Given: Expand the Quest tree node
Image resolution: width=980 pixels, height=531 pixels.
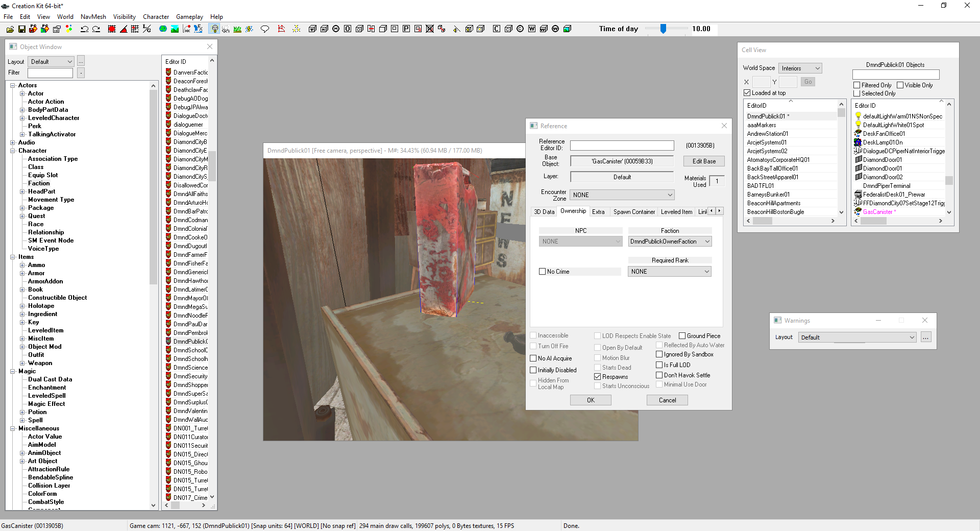Looking at the screenshot, I should 22,216.
